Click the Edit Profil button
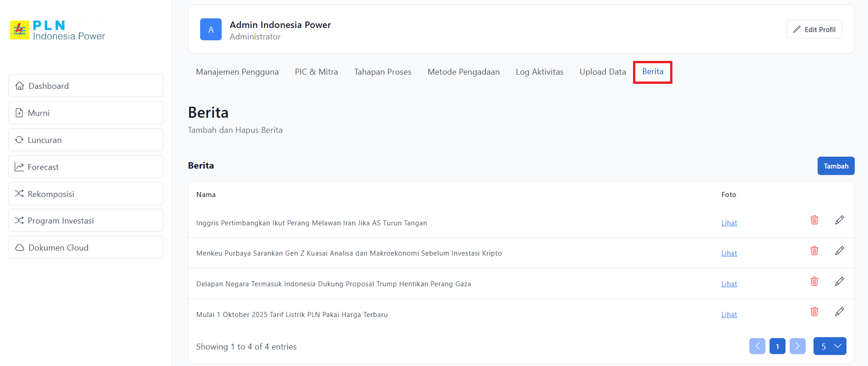The image size is (868, 366). click(x=814, y=29)
